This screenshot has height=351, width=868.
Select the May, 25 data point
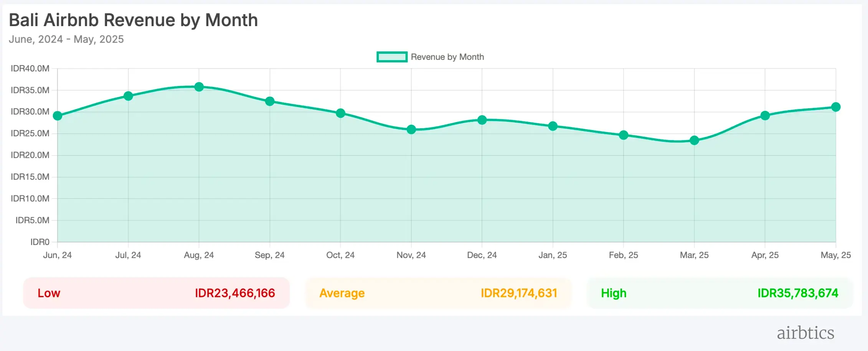[x=835, y=107]
